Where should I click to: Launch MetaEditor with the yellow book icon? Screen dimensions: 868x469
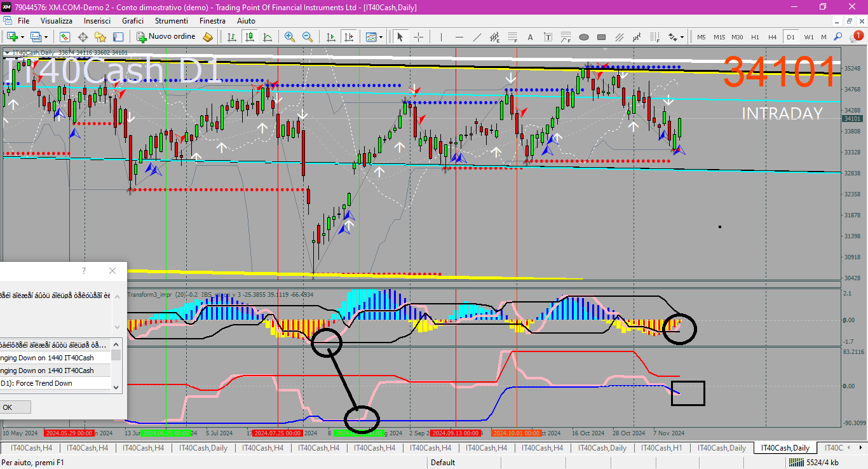208,37
